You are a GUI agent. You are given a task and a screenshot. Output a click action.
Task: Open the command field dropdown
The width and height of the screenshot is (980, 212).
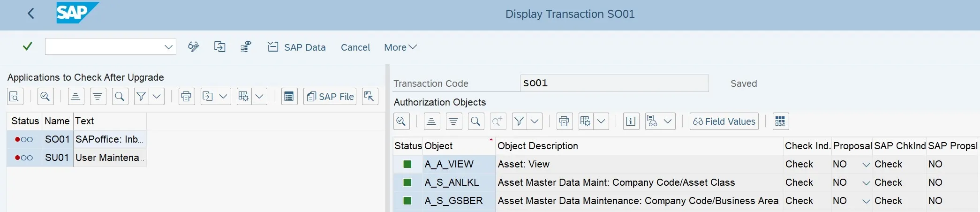click(169, 47)
